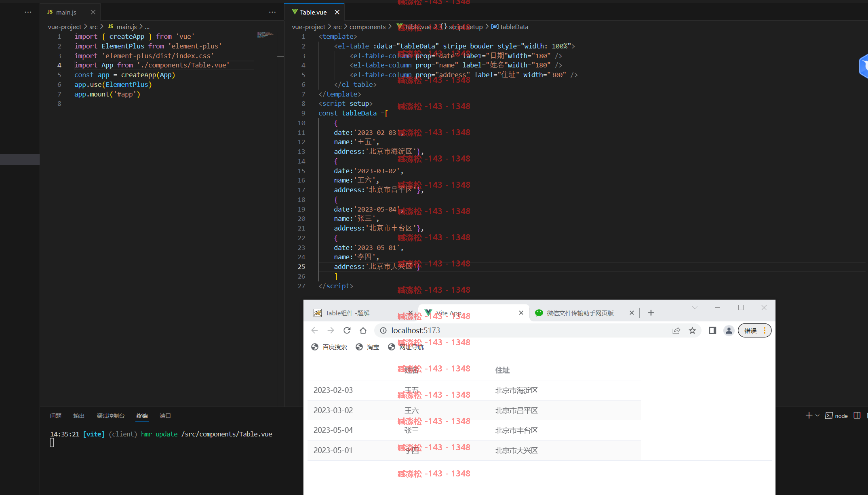The height and width of the screenshot is (495, 868).
Task: Click script setup in the breadcrumb
Action: click(466, 27)
